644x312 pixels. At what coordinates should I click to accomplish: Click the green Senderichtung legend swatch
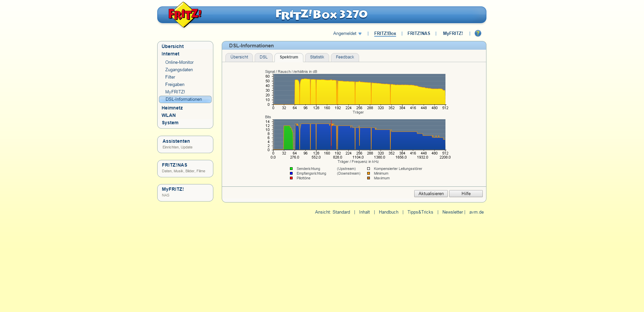(291, 169)
